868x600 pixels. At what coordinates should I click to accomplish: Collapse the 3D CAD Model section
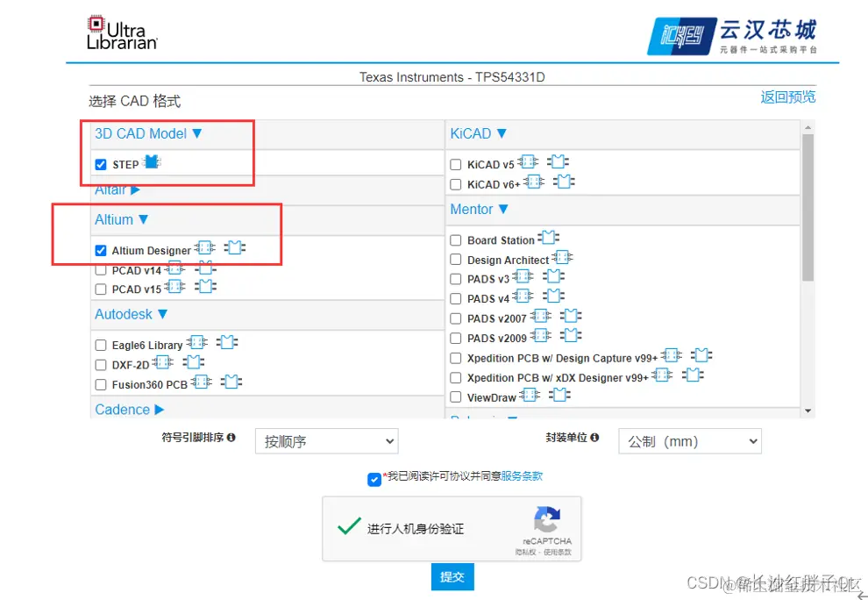pyautogui.click(x=148, y=133)
